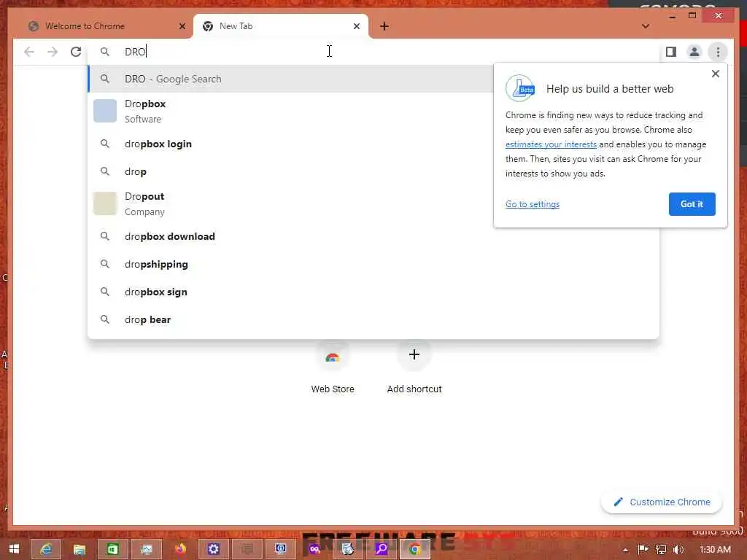Click search icon beside drop bear
Screen dimensions: 747x560
pyautogui.click(x=105, y=319)
